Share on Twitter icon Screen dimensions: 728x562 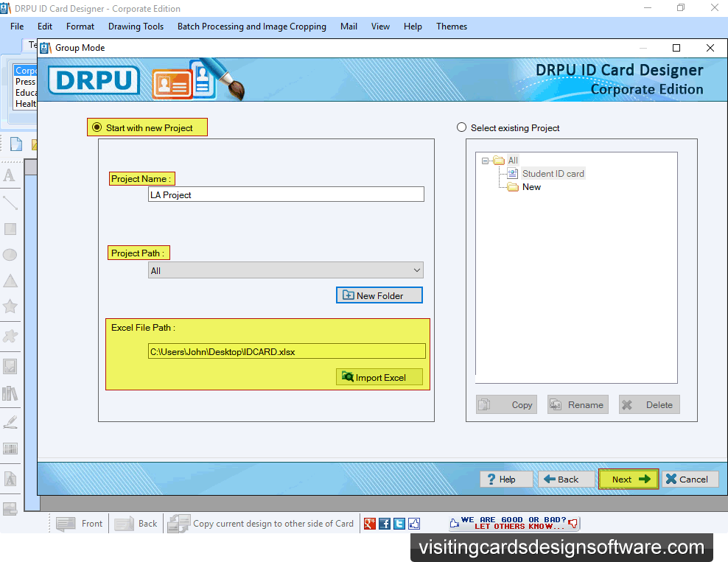pos(399,524)
